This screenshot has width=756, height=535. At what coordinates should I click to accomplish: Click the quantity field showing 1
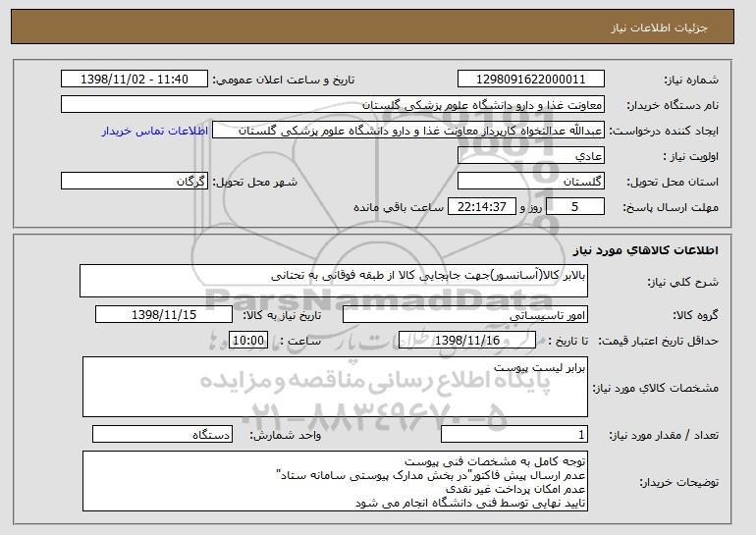pos(514,434)
